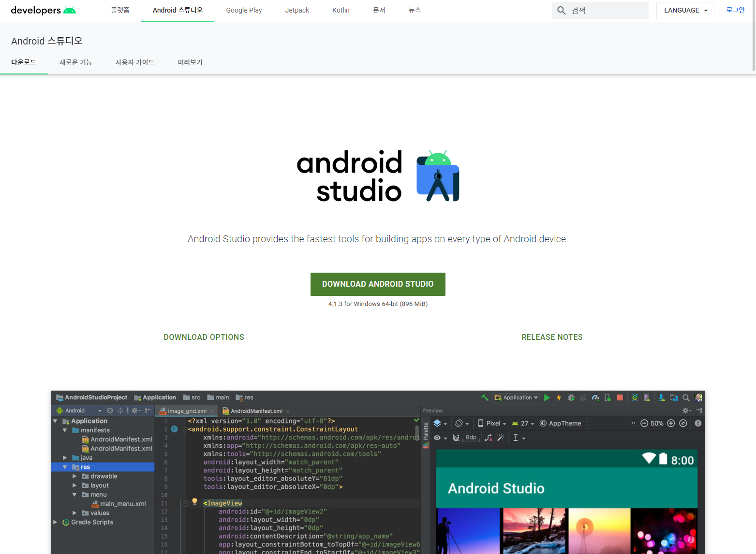
Task: Expand the java folder in project tree
Action: click(65, 458)
